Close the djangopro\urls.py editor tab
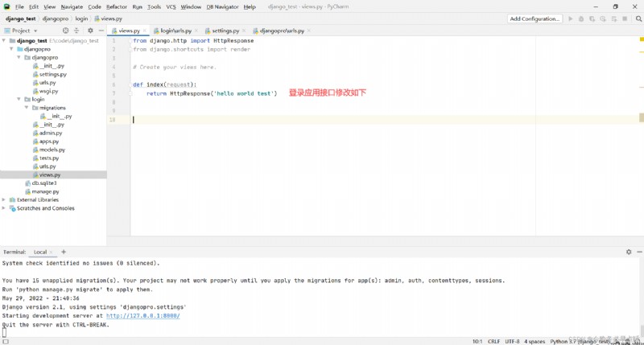The height and width of the screenshot is (345, 644). pos(309,31)
